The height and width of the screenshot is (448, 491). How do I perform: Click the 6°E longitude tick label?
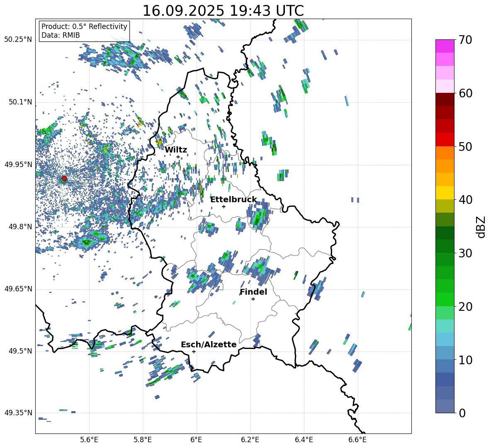coord(196,439)
